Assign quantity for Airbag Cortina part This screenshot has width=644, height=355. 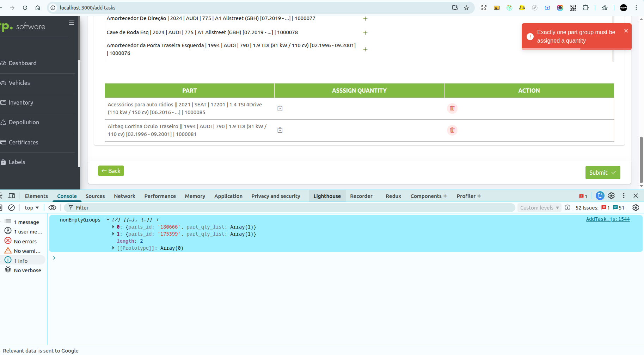tap(280, 130)
